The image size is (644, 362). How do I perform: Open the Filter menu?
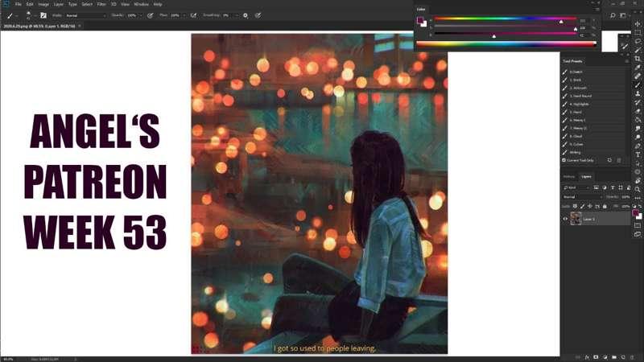coord(101,4)
